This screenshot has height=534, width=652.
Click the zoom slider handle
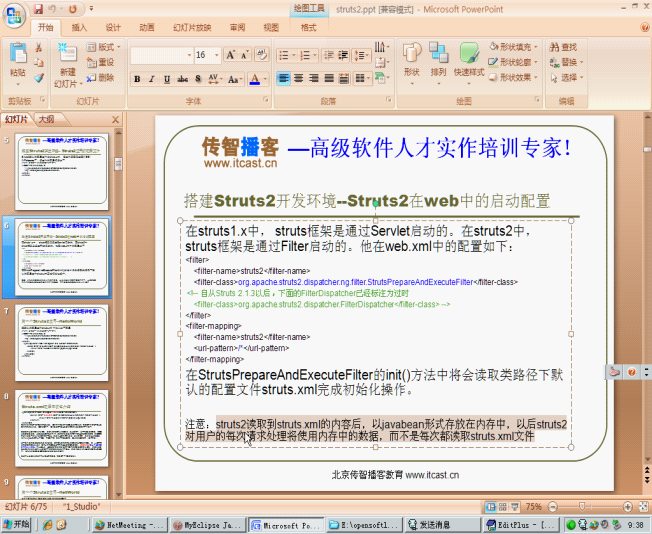(x=582, y=506)
